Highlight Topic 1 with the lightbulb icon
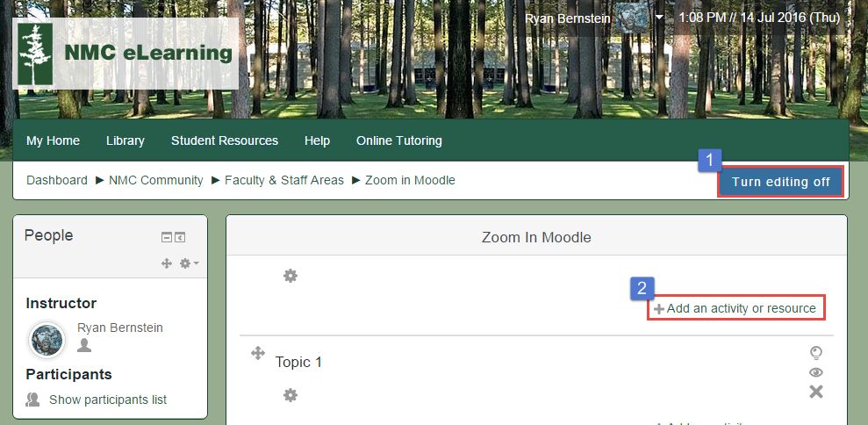This screenshot has height=425, width=868. coord(815,352)
